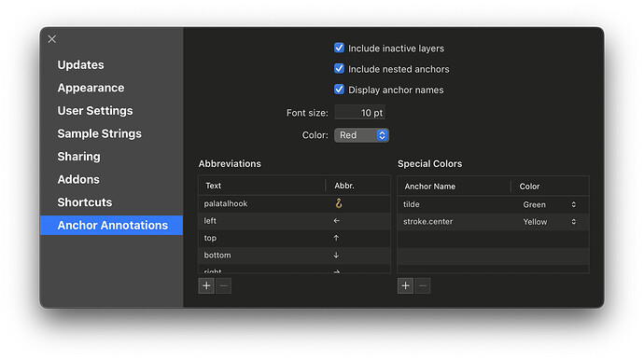
Task: Click the up arrow abbreviation for top
Action: 336,238
